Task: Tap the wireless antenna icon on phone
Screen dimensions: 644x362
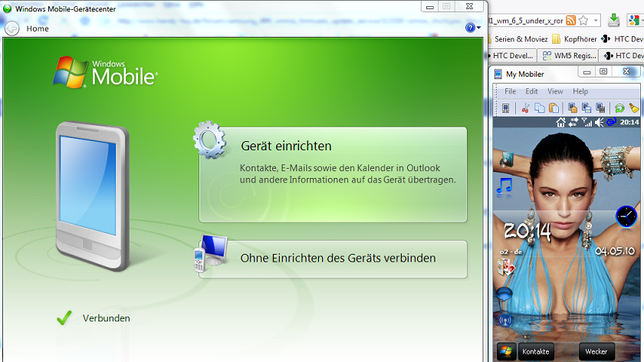Action: (x=505, y=321)
